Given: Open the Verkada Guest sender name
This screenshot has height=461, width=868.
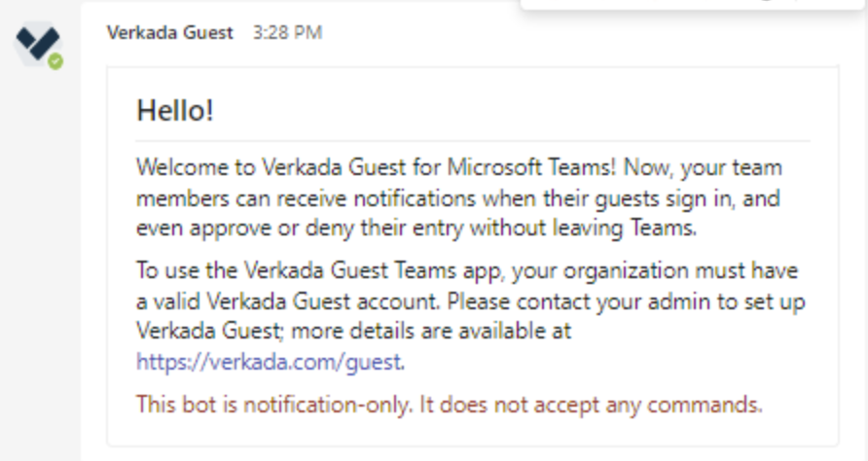Looking at the screenshot, I should pos(170,33).
